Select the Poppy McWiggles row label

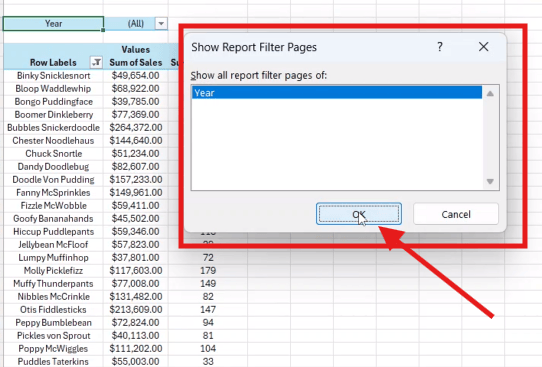[53, 349]
